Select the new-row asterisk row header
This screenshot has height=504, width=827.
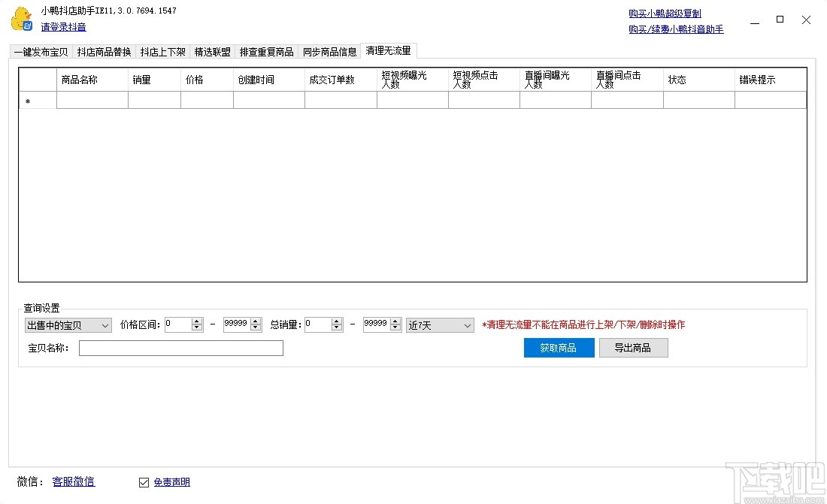[x=38, y=100]
